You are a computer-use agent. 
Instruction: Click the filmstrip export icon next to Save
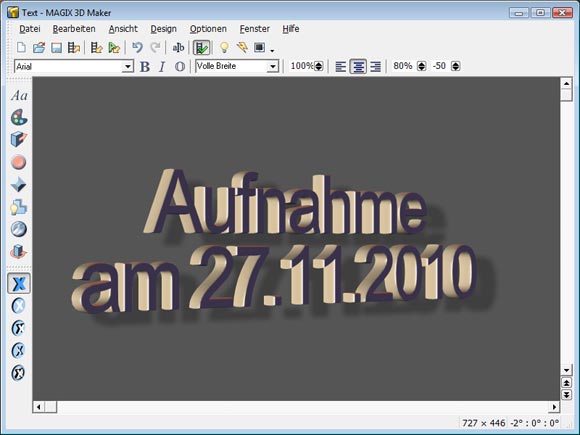[74, 47]
